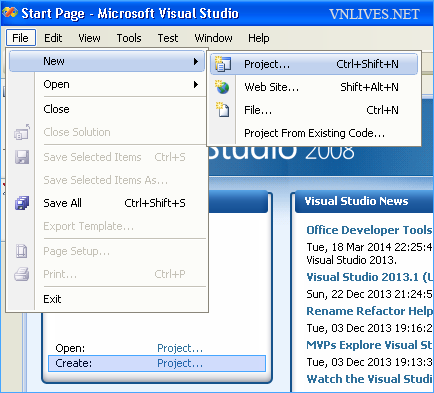Select Exit in the File menu
The width and height of the screenshot is (434, 393).
pyautogui.click(x=107, y=299)
